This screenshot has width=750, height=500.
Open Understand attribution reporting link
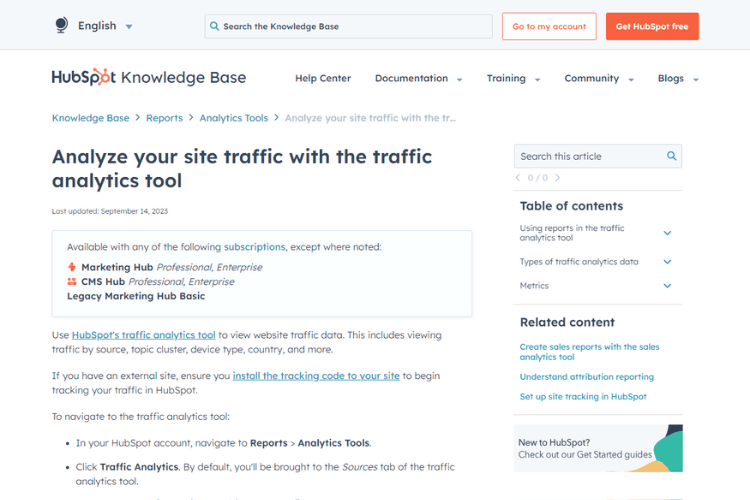(x=586, y=377)
